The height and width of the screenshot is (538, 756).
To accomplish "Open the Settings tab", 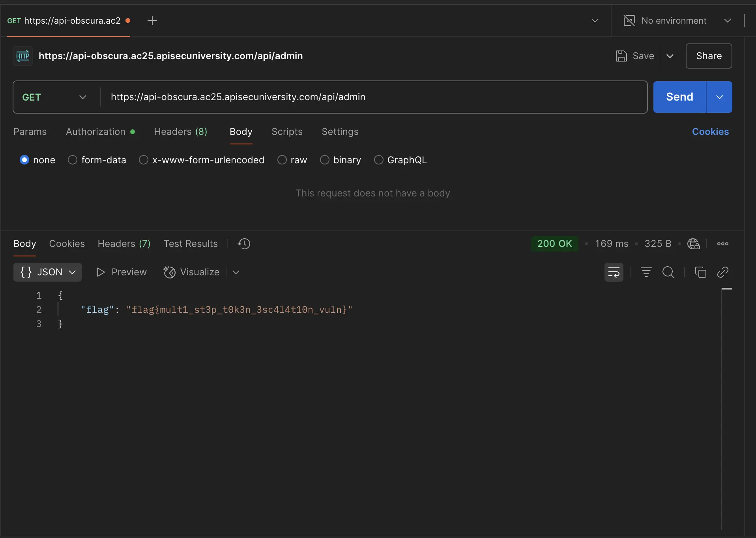I will coord(340,132).
